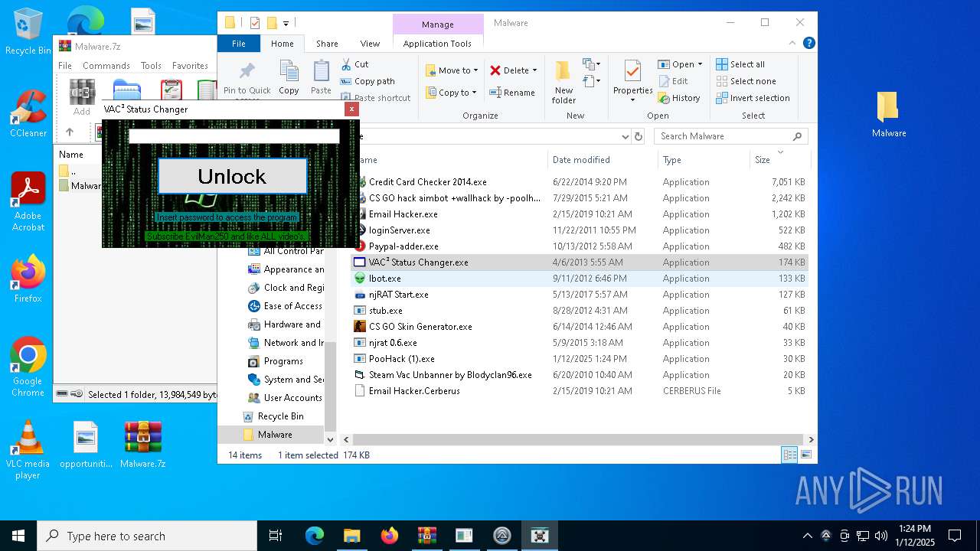Click the CS GO Skin Generator.exe icon
Screen dimensions: 980x551
click(x=360, y=327)
